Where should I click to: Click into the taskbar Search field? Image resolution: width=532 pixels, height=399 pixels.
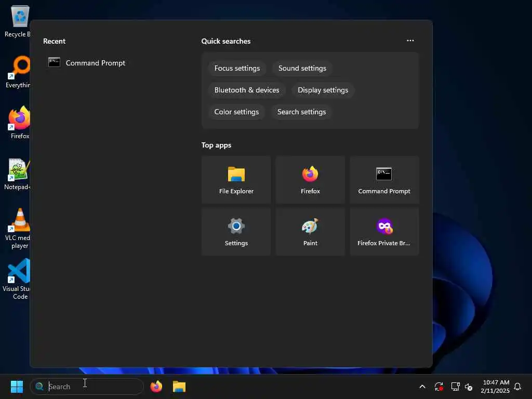(87, 387)
